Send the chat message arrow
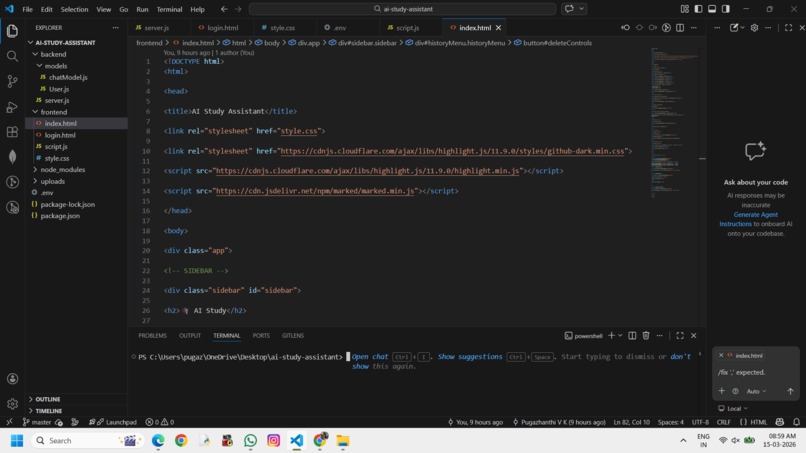The height and width of the screenshot is (453, 806). pos(791,391)
